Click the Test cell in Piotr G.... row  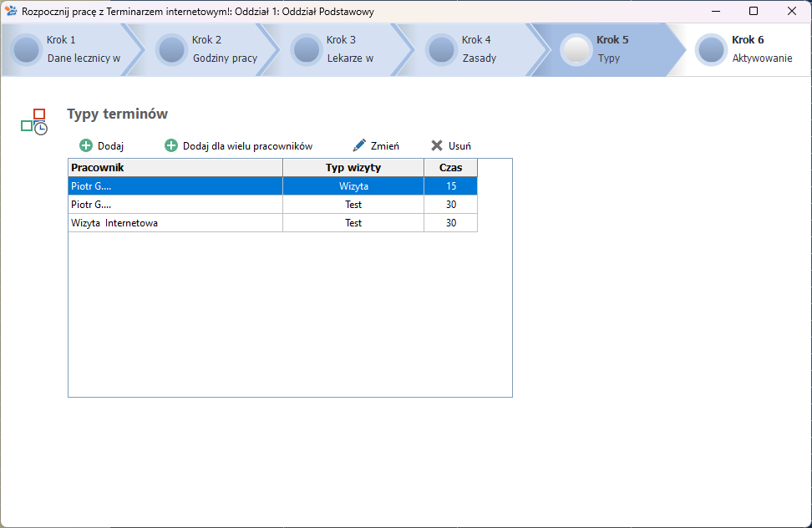click(x=353, y=205)
